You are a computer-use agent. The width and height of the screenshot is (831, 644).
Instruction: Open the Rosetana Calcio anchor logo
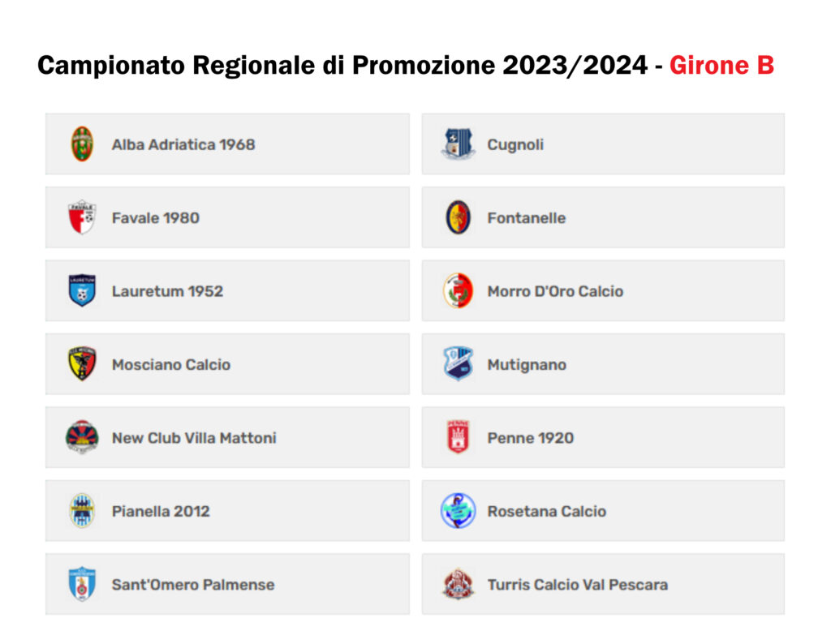(458, 510)
